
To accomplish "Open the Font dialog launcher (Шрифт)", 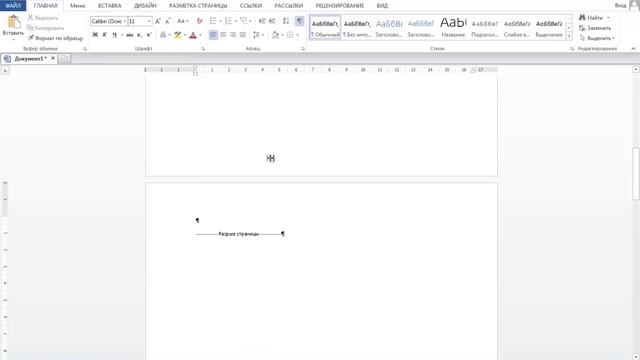I will tap(203, 49).
